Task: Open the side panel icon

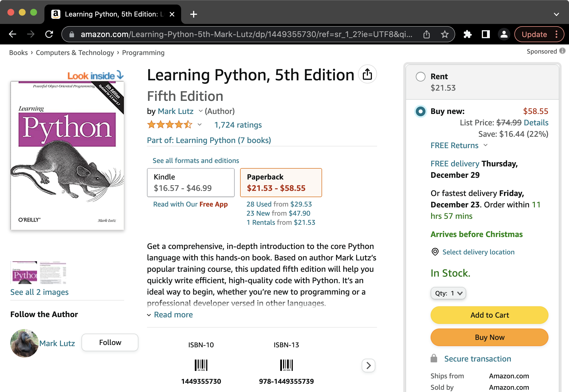Action: point(486,34)
